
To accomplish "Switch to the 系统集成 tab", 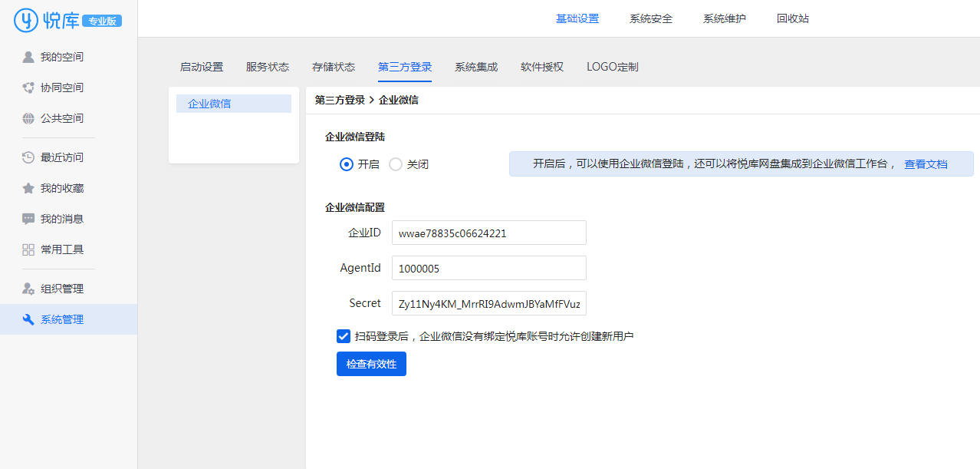I will point(476,67).
